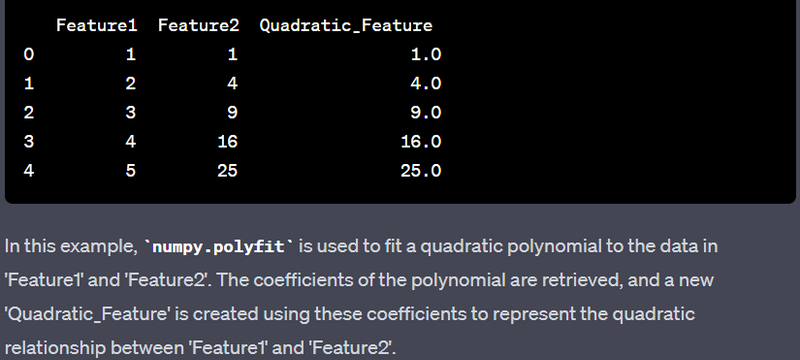
Task: Select row index 0 in output table
Action: click(29, 55)
